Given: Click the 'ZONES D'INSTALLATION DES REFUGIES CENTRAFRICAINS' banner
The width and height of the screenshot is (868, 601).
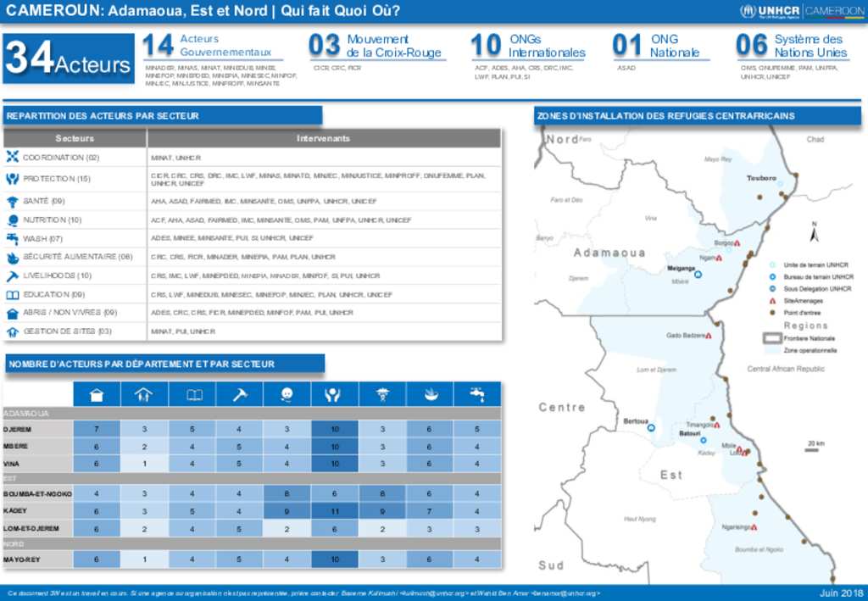Looking at the screenshot, I should [x=698, y=115].
